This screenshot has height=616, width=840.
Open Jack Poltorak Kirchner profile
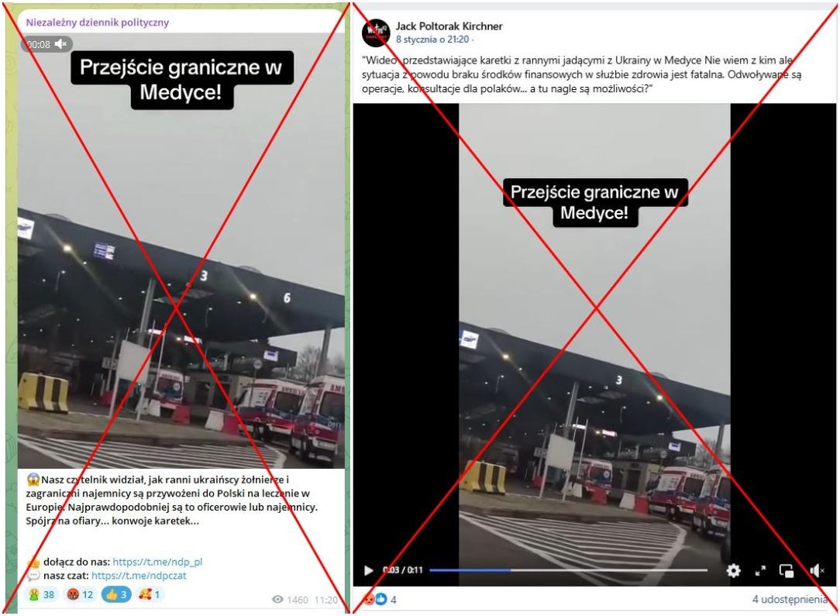pyautogui.click(x=449, y=26)
